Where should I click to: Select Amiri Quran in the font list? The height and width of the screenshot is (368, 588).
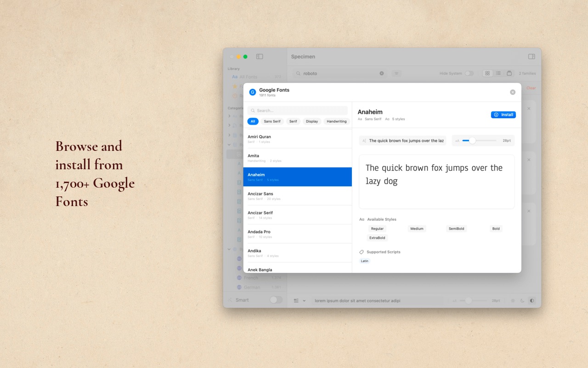click(298, 139)
